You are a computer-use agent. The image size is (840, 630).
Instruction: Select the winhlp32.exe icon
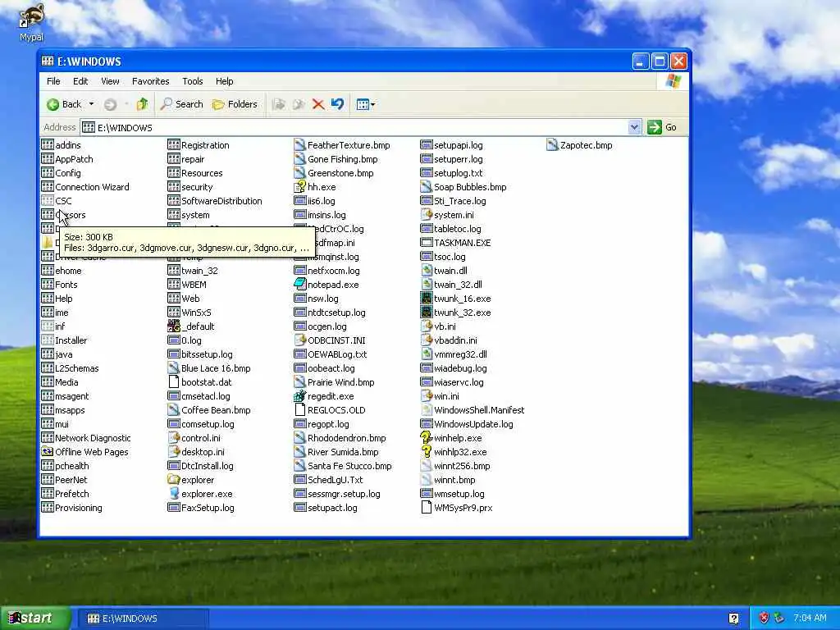point(426,452)
